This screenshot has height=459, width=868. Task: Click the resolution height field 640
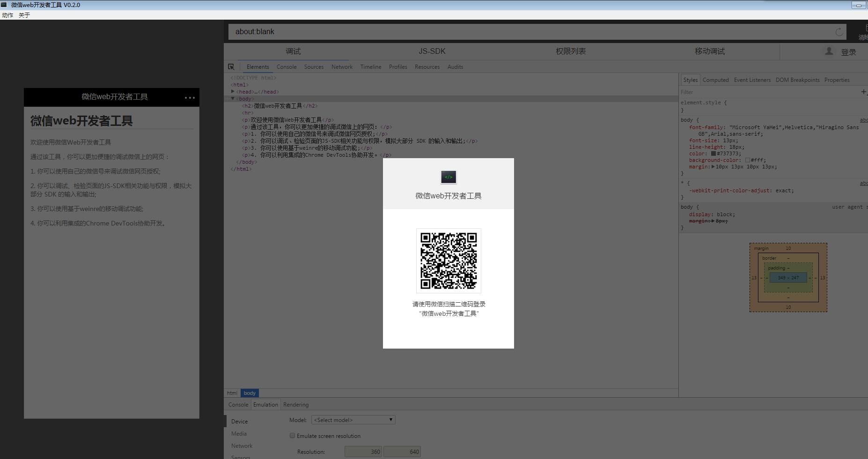[x=402, y=452]
